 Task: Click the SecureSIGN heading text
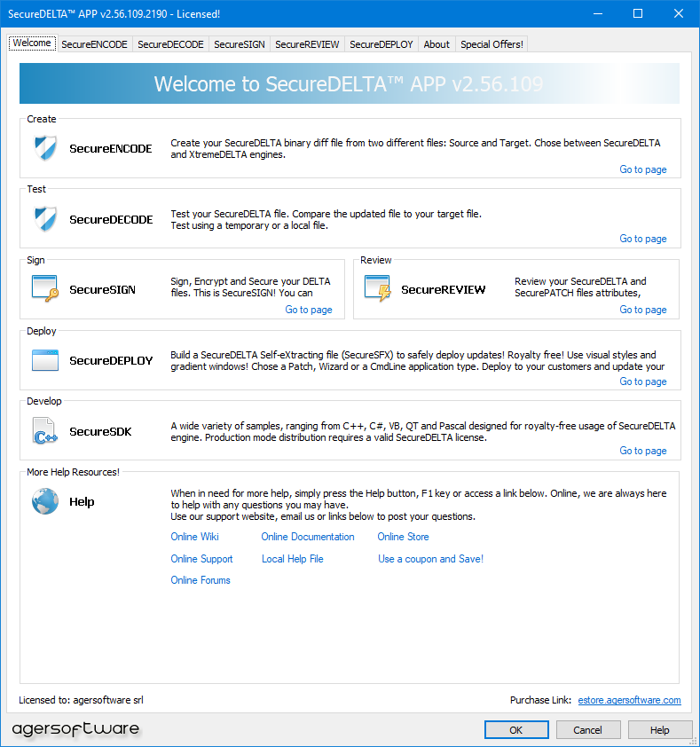(x=102, y=289)
